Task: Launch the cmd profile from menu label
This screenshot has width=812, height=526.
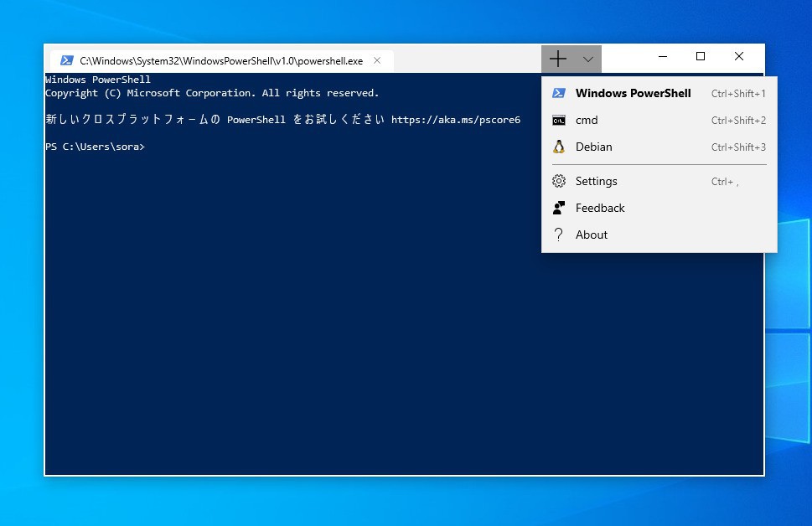Action: (587, 121)
